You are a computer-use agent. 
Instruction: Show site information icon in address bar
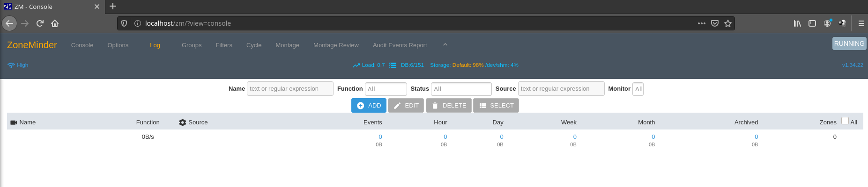point(138,23)
